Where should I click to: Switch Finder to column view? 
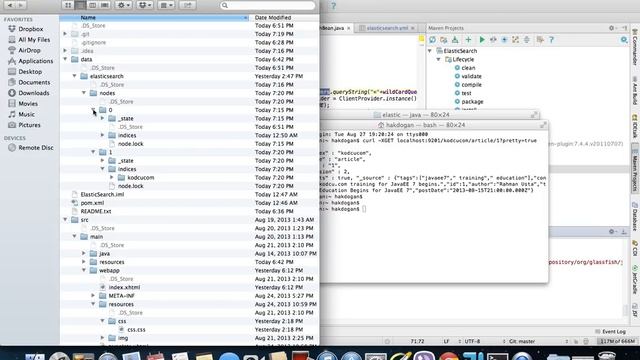(93, 5)
